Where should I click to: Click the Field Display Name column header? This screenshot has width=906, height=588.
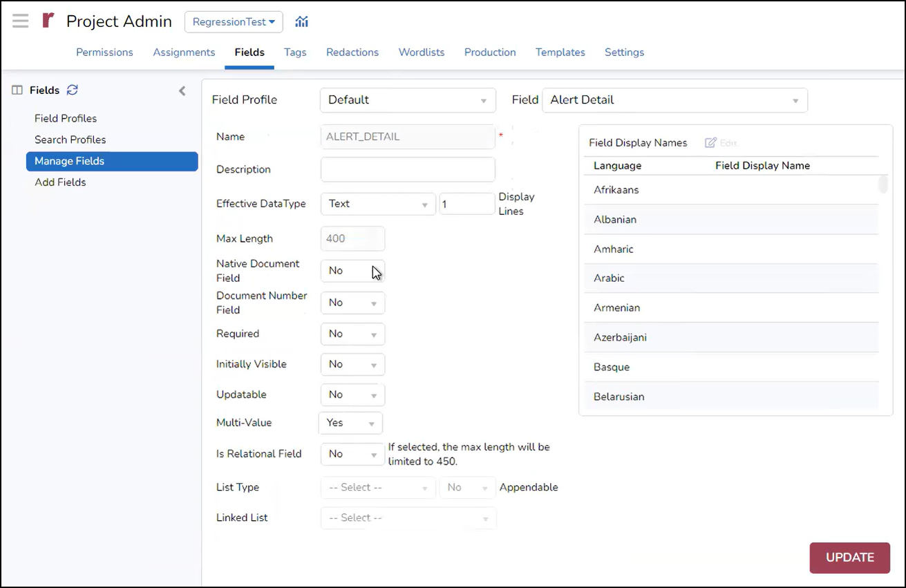(x=762, y=166)
